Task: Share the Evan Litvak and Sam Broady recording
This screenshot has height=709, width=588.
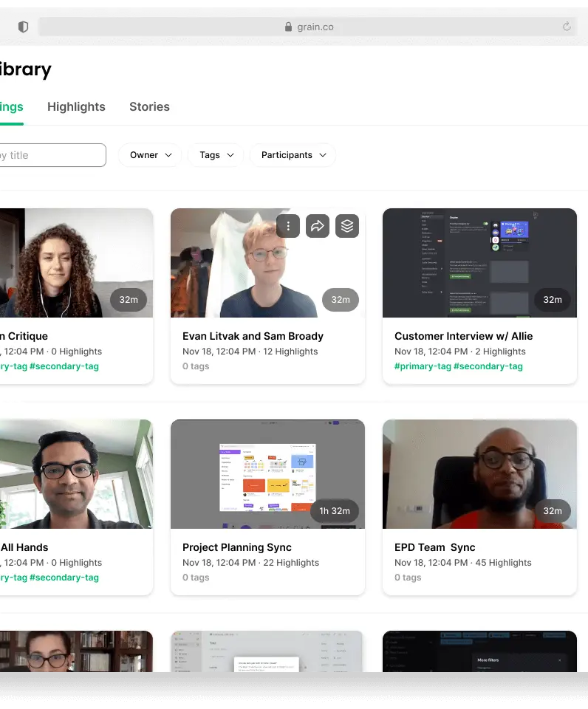Action: click(318, 226)
